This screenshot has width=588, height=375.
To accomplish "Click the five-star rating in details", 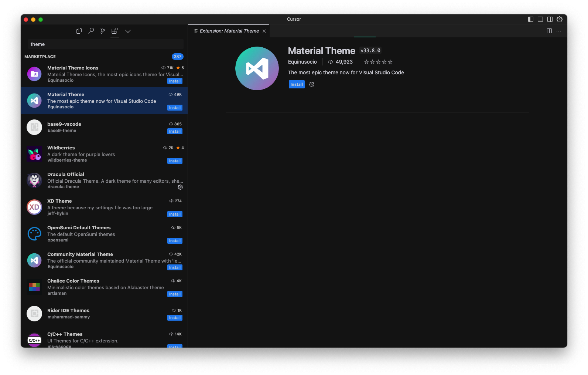I will (378, 62).
